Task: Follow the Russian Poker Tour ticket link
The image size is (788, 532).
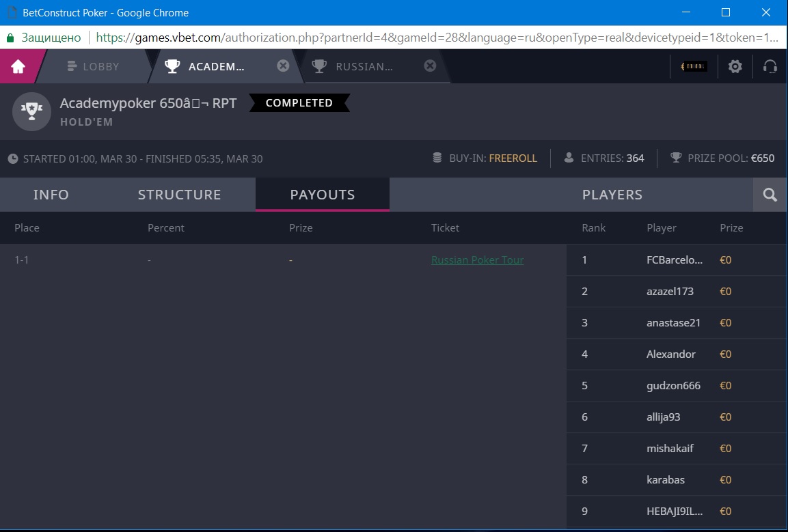Action: pos(478,260)
